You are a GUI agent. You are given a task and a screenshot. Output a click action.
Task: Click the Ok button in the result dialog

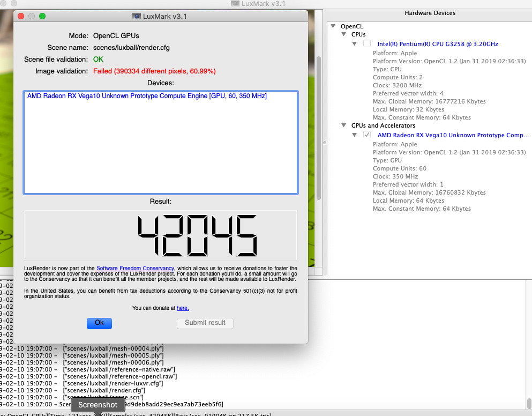pos(99,323)
